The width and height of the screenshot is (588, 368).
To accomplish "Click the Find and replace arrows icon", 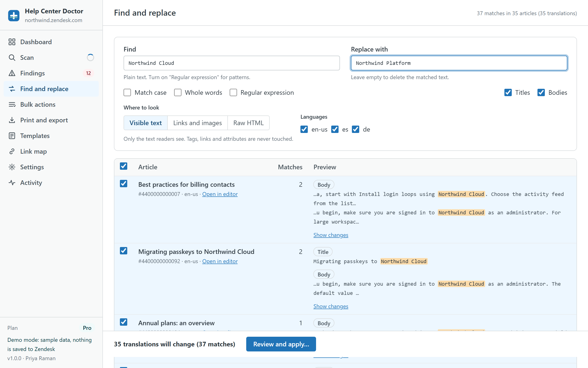I will pos(12,89).
